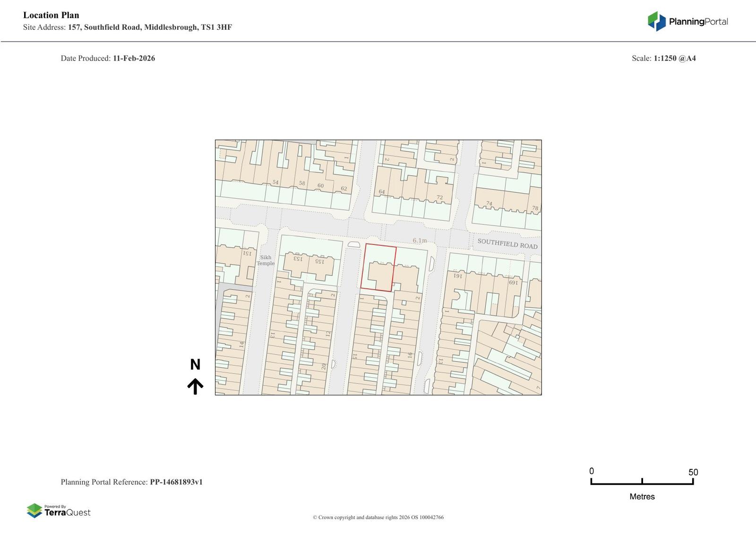Click the Metres label under scale bar

[642, 496]
